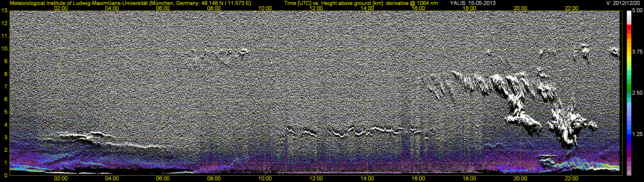Click the 02:00 label on the bottom time axis
Screen dimensions: 644x182
pos(61,179)
